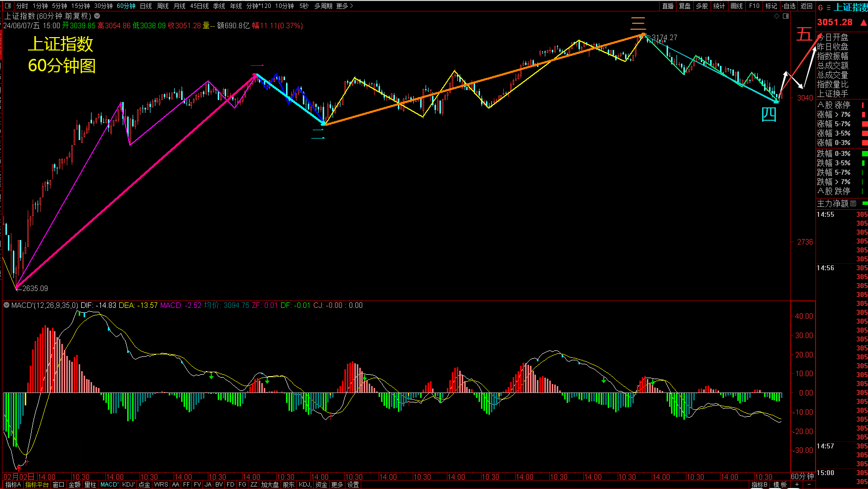Toggle the MACD indicator collapse circle
868x489 pixels.
tap(6, 305)
